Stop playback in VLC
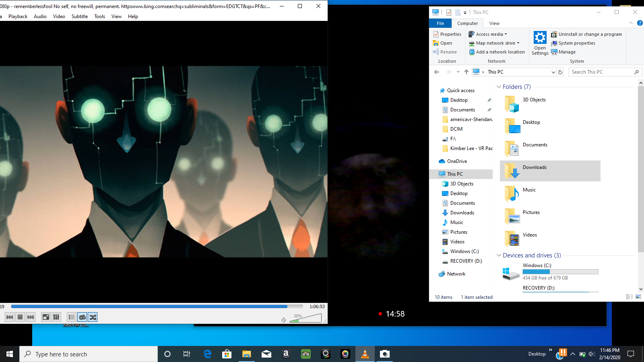The image size is (644, 362). click(20, 317)
